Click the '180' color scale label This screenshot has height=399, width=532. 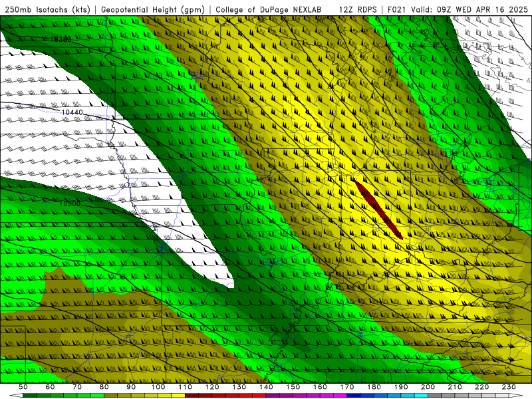(374, 387)
